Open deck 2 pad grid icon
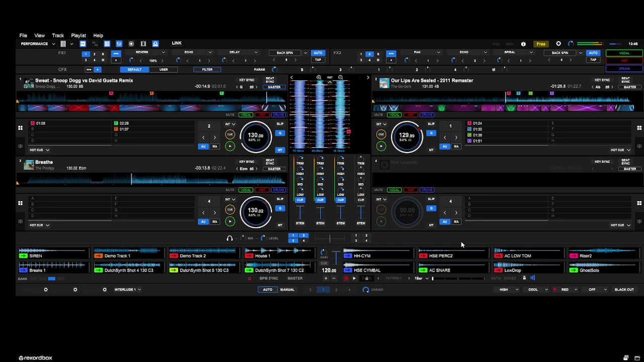This screenshot has width=644, height=362. coord(639,128)
